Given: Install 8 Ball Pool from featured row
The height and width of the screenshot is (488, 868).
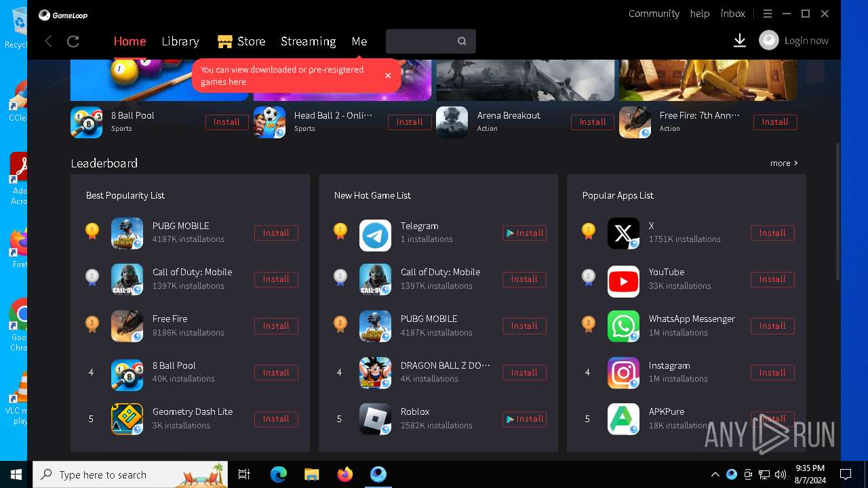Looking at the screenshot, I should click(226, 122).
